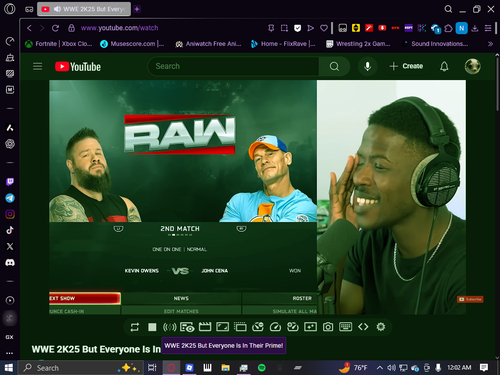Toggle the audio boost waves icon
The image size is (500, 375).
tap(169, 327)
